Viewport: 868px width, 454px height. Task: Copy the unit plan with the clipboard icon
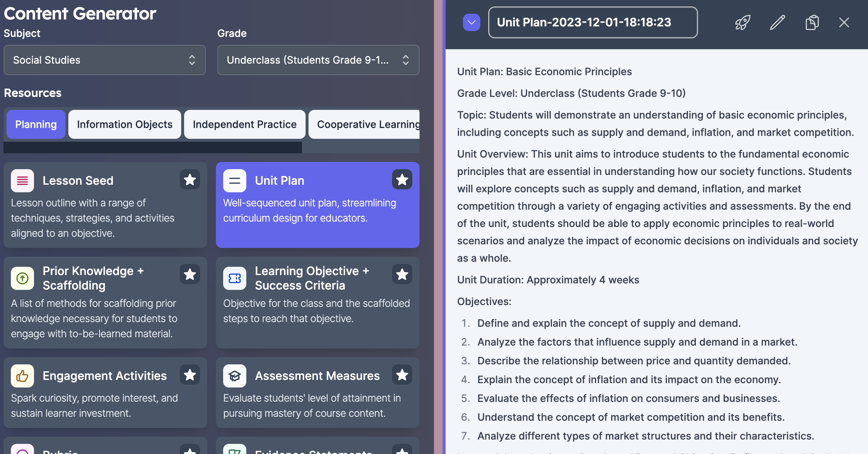(812, 22)
